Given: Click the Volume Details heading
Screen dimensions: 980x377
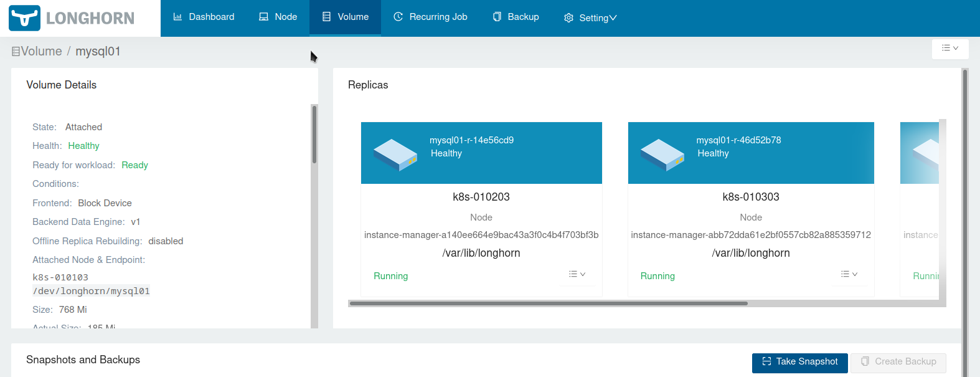Looking at the screenshot, I should 61,85.
